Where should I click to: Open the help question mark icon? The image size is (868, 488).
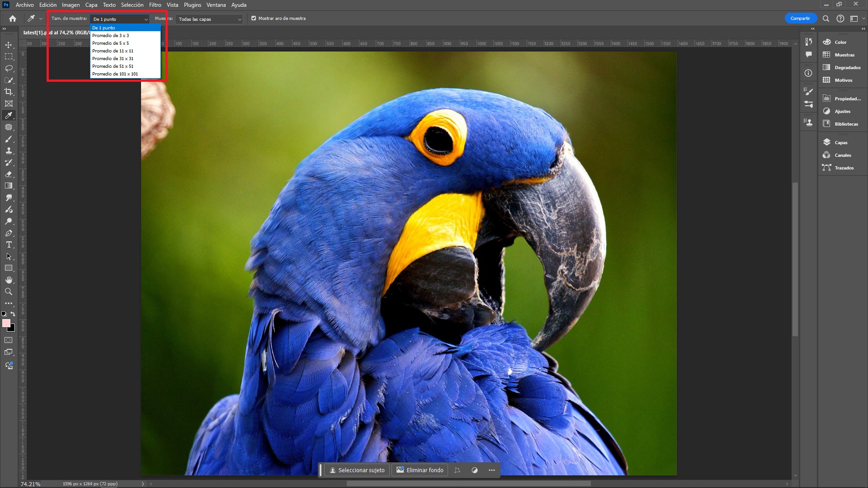[x=840, y=19]
